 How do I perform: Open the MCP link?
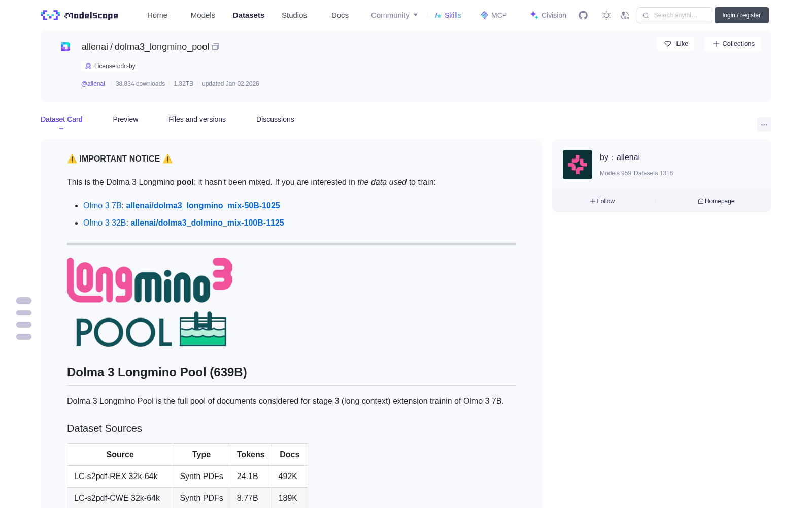(x=494, y=15)
